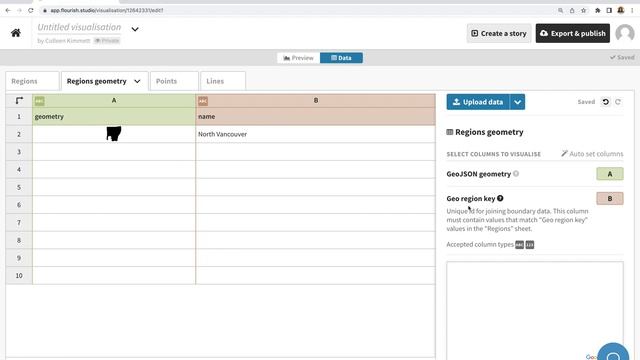The image size is (640, 360).
Task: Bookmark this page with the star icon
Action: click(584, 10)
